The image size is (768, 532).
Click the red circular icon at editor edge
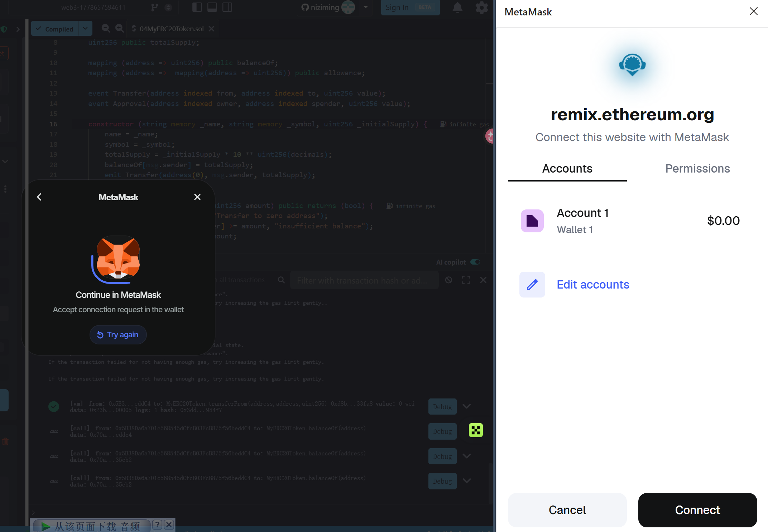489,136
